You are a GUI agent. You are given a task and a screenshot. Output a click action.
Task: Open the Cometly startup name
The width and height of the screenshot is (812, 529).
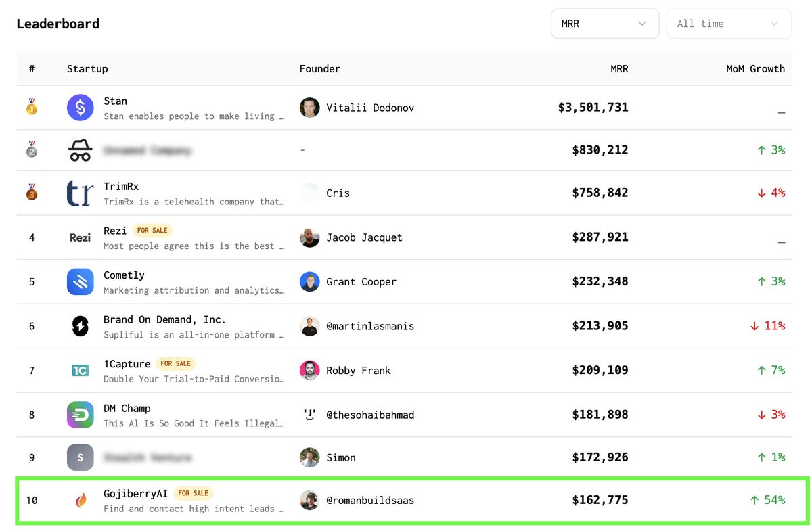coord(124,275)
